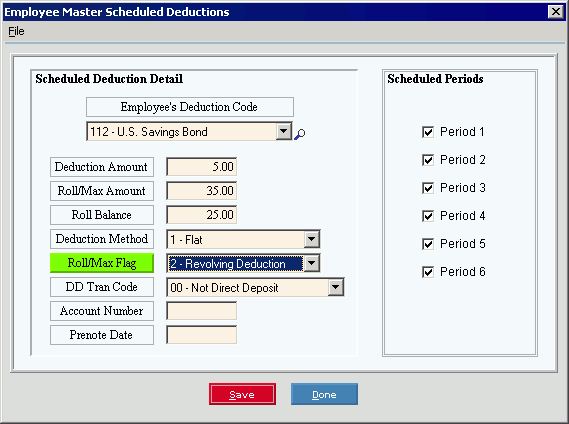The width and height of the screenshot is (569, 424).
Task: Disable the Period 3 checkbox
Action: pos(428,188)
